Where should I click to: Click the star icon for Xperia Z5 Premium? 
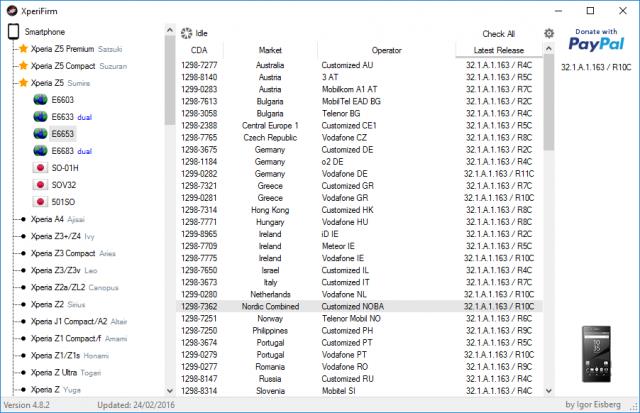23,49
